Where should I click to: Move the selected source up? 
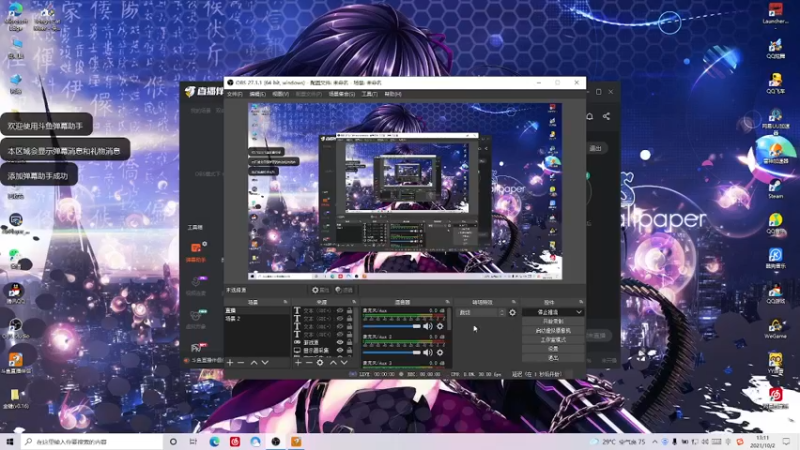pos(333,362)
